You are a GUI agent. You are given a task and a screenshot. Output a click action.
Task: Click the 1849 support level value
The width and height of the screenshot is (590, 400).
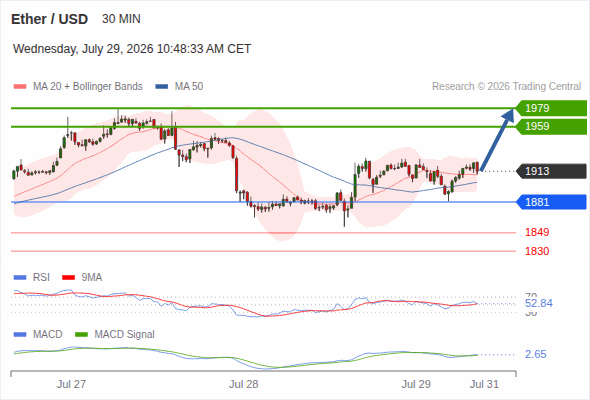click(x=537, y=232)
